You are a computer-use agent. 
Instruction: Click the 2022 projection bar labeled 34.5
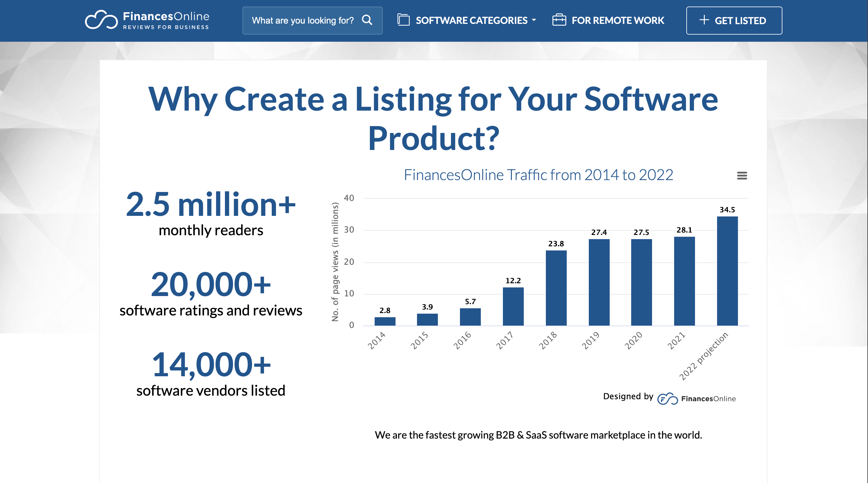coord(728,271)
